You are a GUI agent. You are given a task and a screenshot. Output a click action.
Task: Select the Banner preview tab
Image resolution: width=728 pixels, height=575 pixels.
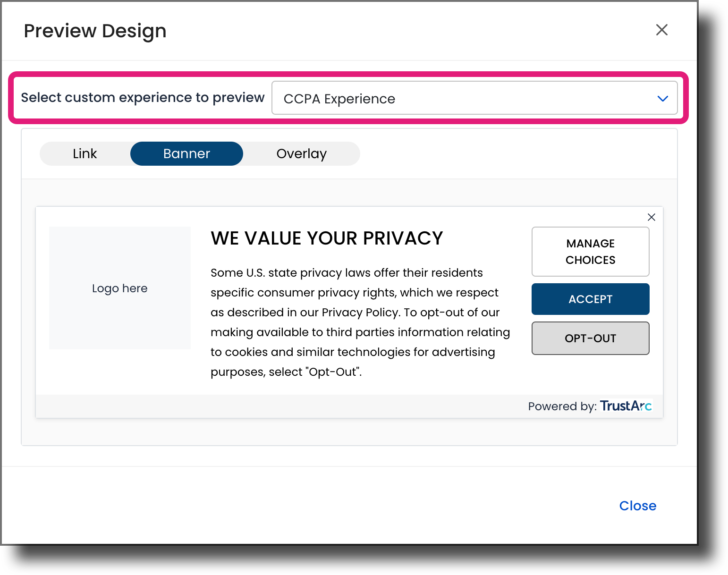186,153
